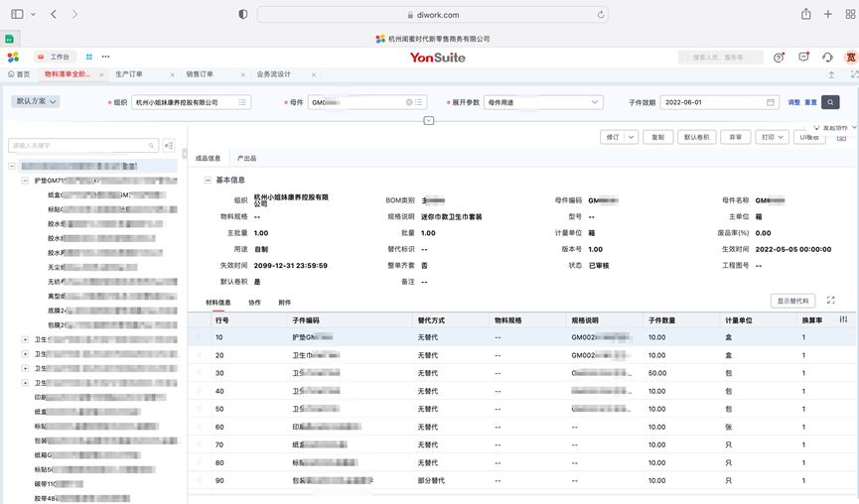Open the 打印 dropdown button
This screenshot has height=504, width=859.
771,138
